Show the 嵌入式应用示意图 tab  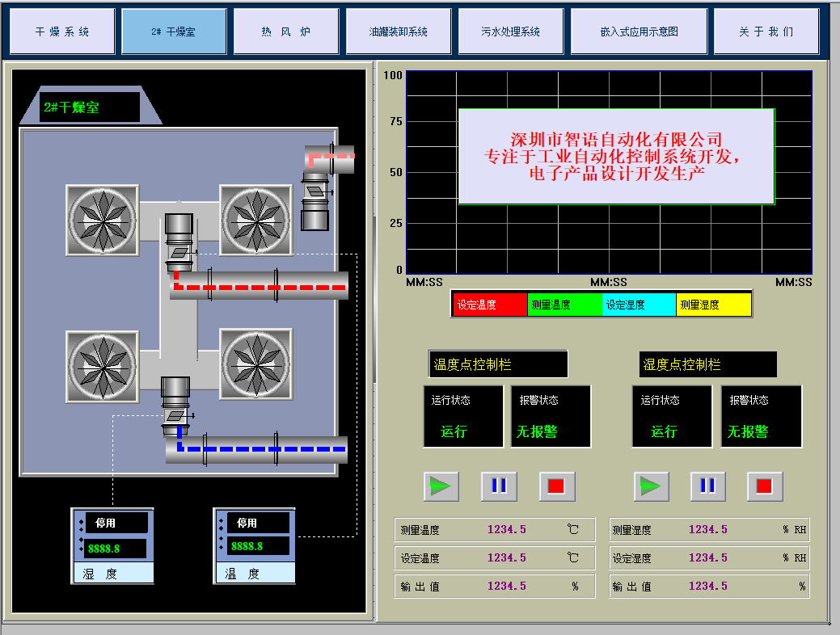(x=639, y=32)
